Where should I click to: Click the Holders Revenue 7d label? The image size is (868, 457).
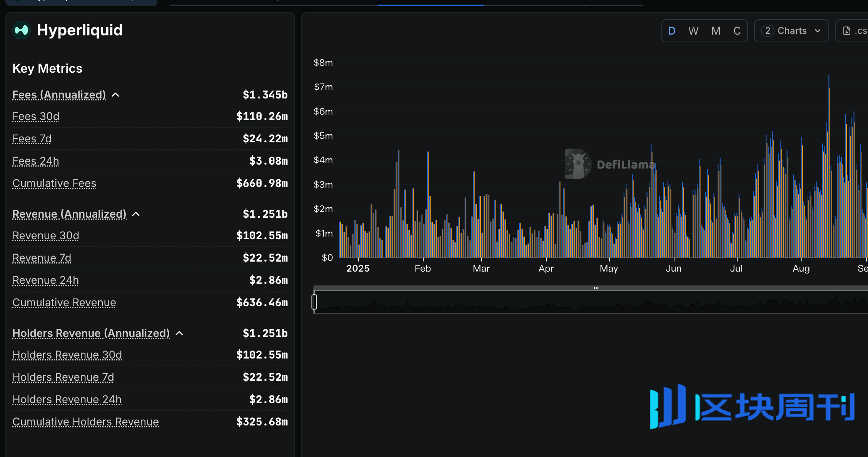coord(63,377)
